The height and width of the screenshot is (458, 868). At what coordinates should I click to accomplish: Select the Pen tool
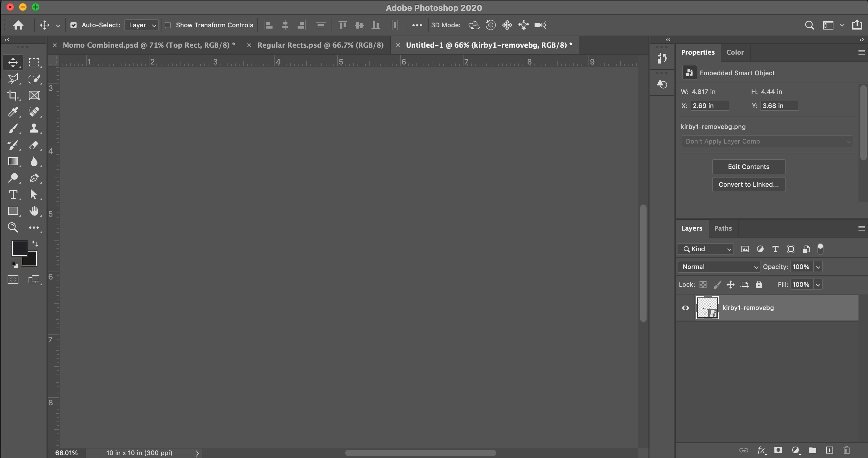tap(34, 178)
